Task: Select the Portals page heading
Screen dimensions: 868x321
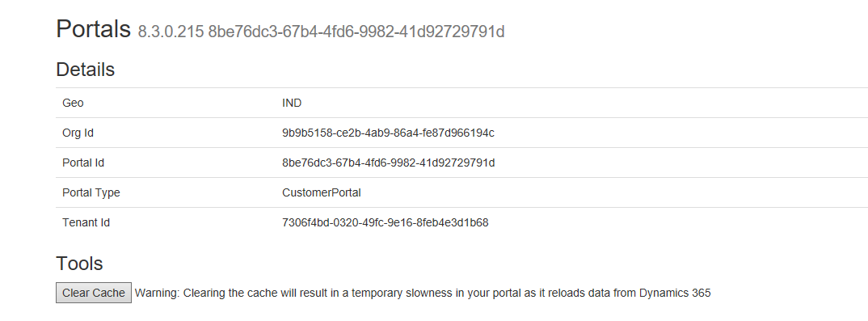Action: [94, 29]
